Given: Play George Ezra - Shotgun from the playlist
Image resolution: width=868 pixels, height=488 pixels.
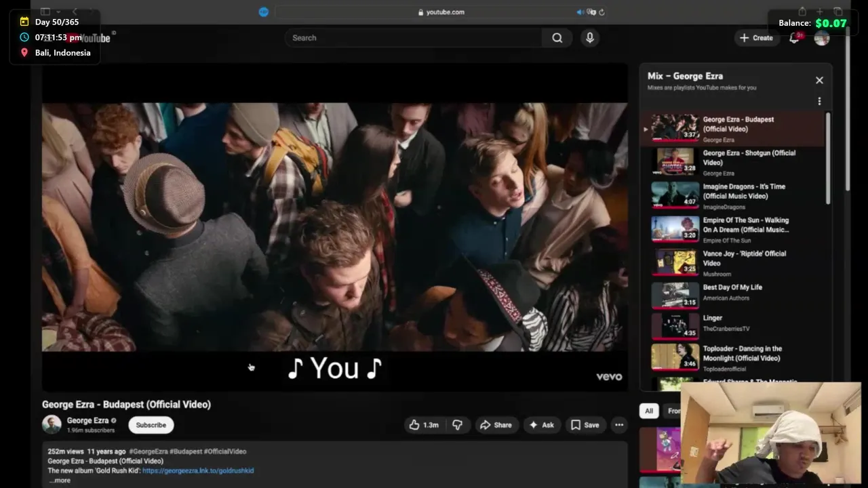Looking at the screenshot, I should (x=734, y=163).
